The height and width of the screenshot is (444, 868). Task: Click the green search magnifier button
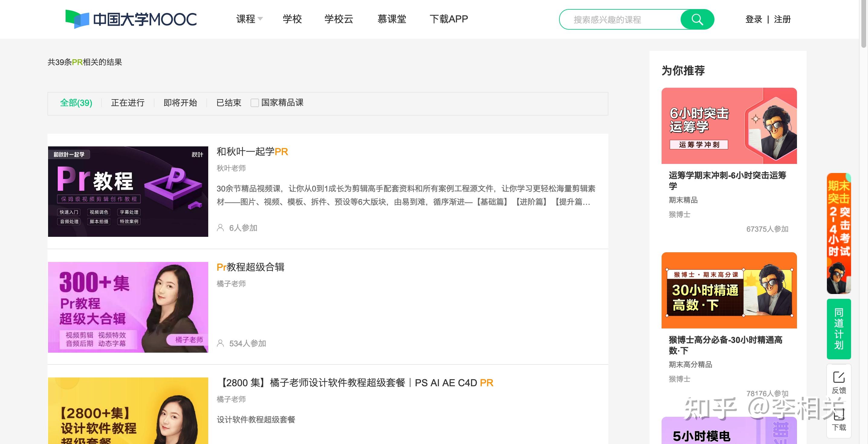click(x=697, y=20)
